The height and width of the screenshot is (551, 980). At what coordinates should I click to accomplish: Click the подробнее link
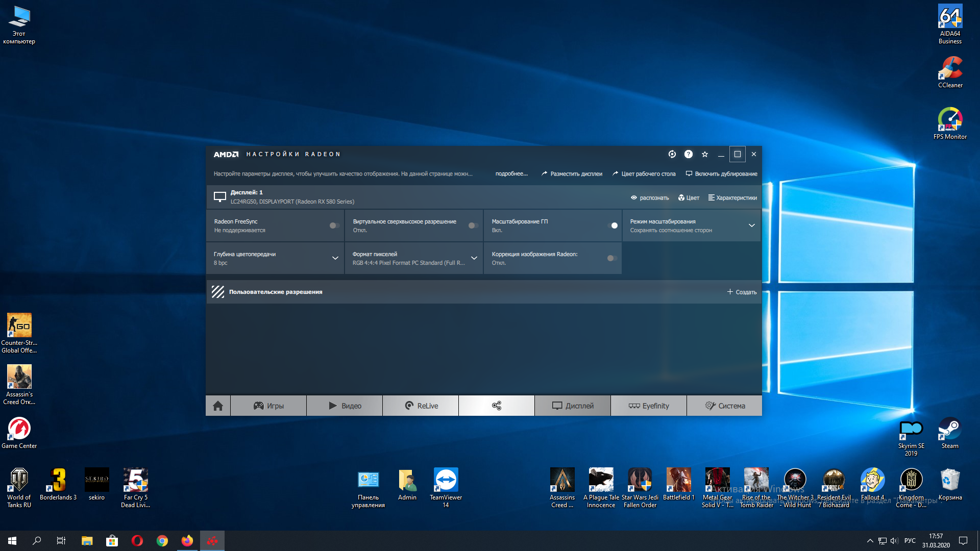point(511,174)
